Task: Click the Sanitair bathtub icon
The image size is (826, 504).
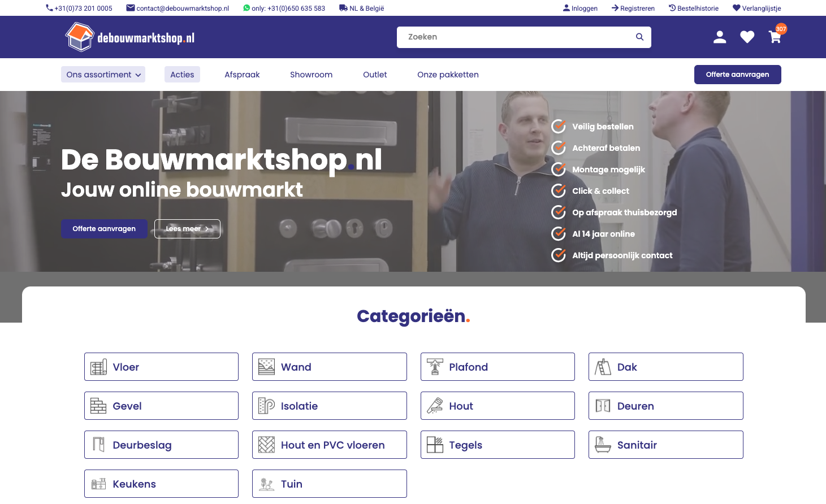Action: click(x=603, y=445)
